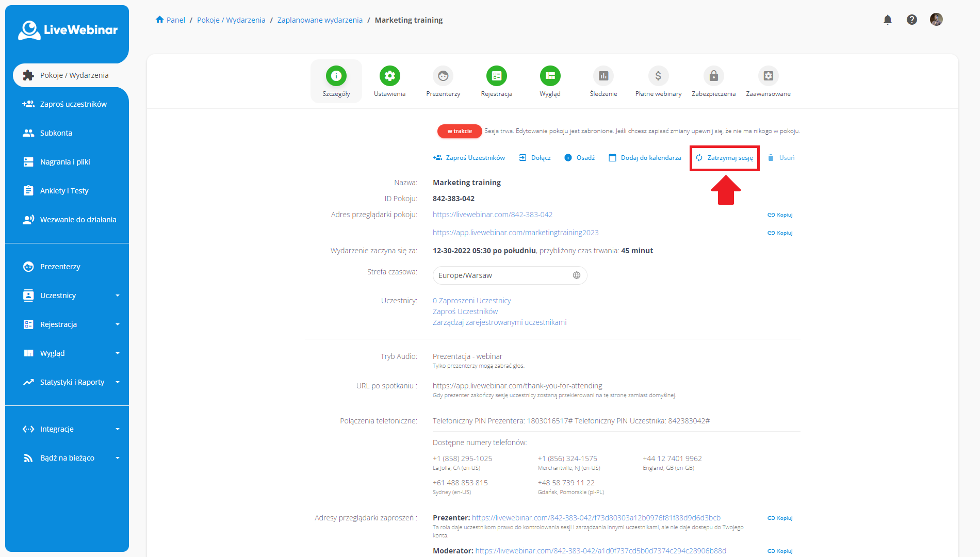Open Ankiety i Testy from the sidebar
Screen dimensions: 980x557
(x=63, y=190)
